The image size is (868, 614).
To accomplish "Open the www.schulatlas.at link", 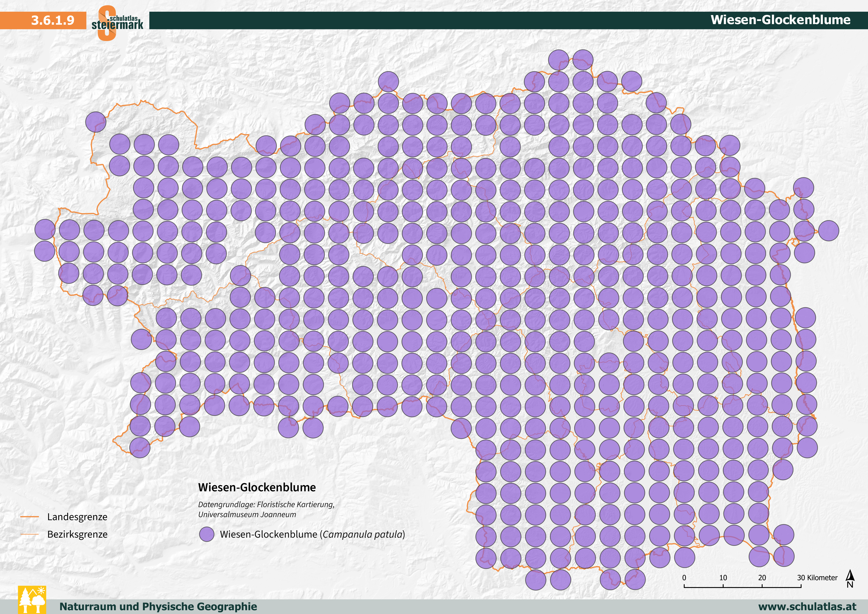I will click(x=807, y=606).
